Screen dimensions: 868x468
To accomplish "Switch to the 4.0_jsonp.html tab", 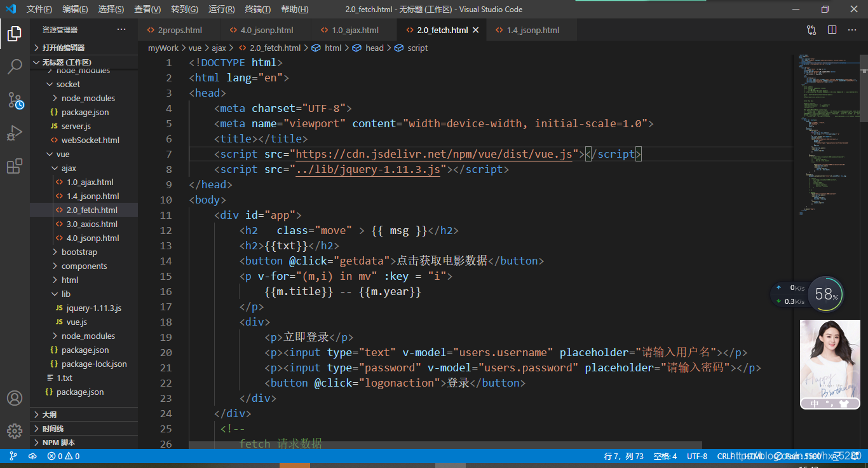I will pos(266,30).
